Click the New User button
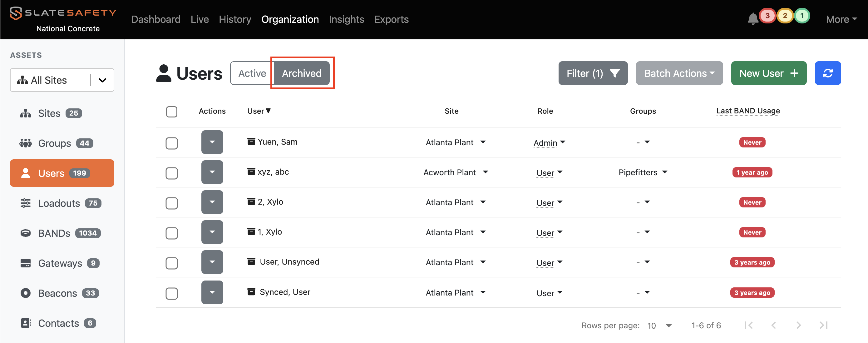Screen dimensions: 868x343 (768, 73)
